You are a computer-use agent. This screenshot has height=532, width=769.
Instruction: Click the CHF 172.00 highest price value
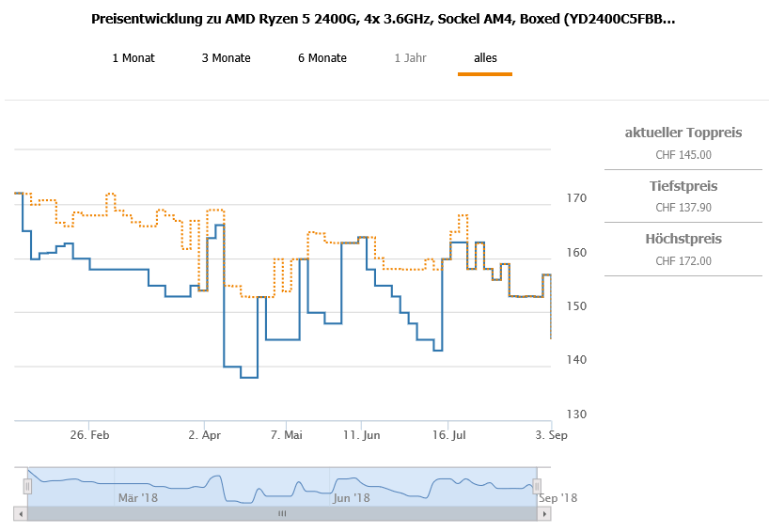pos(683,261)
